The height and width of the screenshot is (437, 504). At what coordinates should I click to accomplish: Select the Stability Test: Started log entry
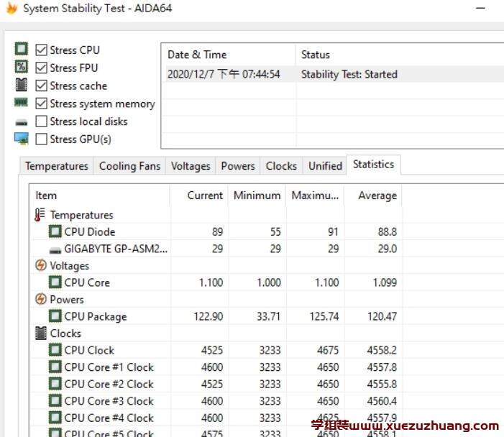(349, 74)
